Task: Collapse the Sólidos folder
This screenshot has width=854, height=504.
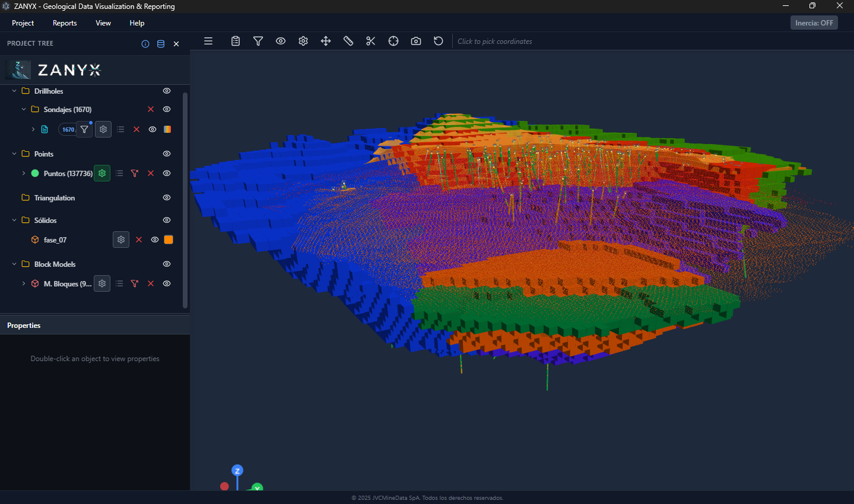Action: tap(14, 220)
